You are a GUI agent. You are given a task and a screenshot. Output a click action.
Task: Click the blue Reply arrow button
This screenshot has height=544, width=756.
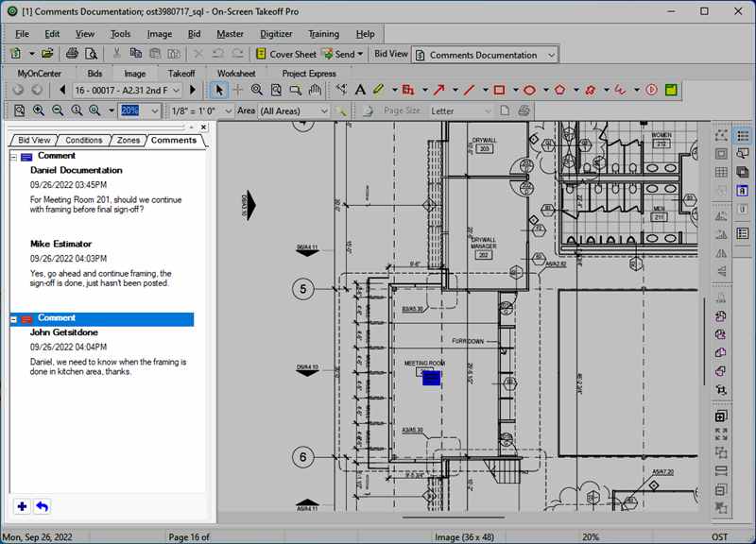click(x=43, y=506)
